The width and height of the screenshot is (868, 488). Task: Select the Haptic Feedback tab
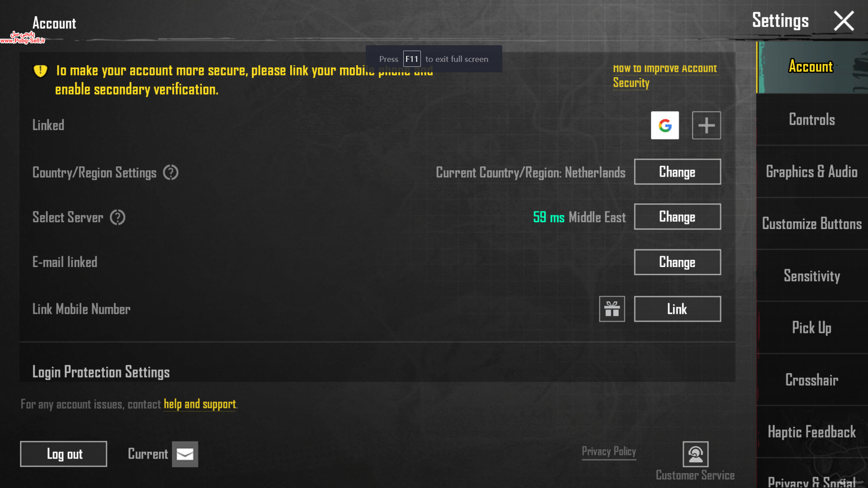pyautogui.click(x=812, y=432)
